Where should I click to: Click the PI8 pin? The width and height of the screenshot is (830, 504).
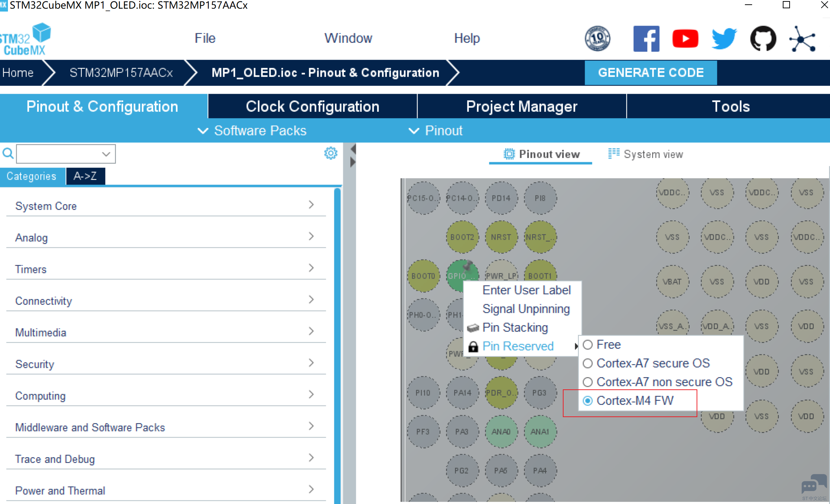click(x=540, y=198)
